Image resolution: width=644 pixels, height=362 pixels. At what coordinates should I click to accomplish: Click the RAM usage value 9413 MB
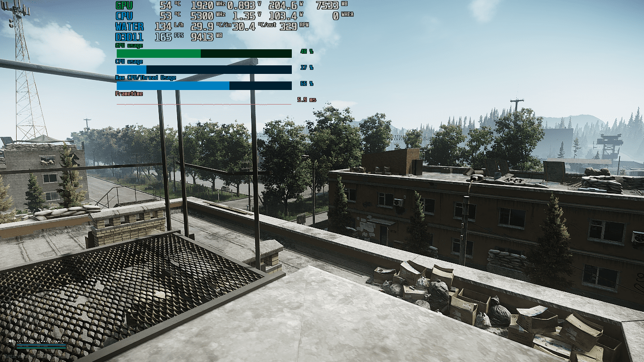tap(207, 37)
